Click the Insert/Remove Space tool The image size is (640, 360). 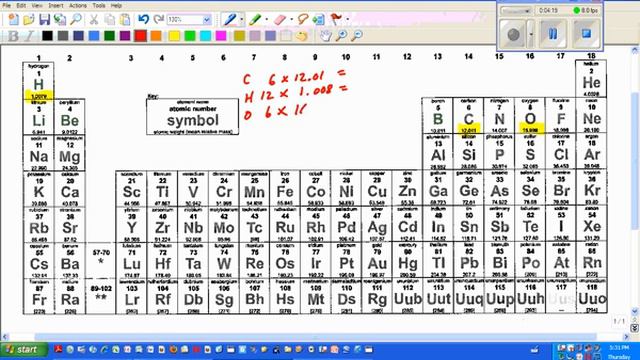(318, 19)
